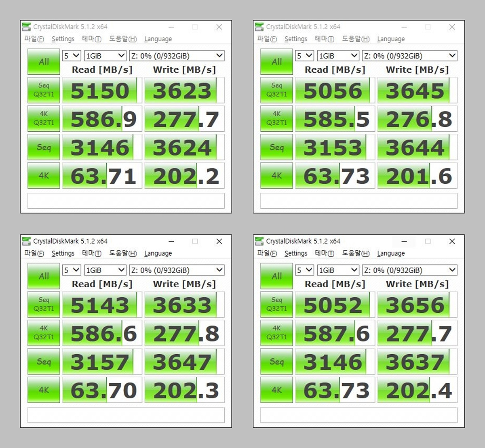Open test count dropdown in 5052 window

pyautogui.click(x=304, y=270)
